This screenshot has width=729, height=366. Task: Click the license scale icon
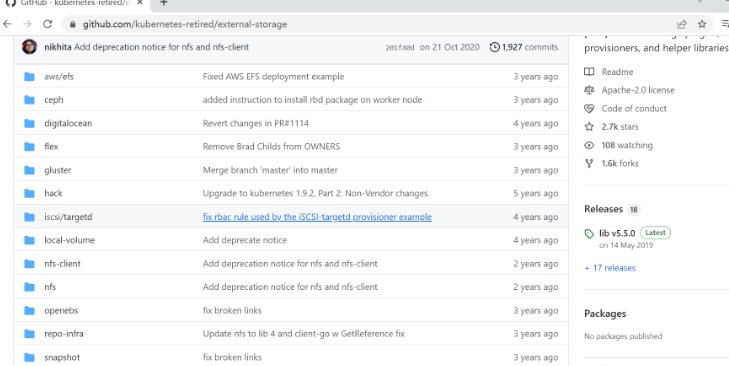point(589,90)
